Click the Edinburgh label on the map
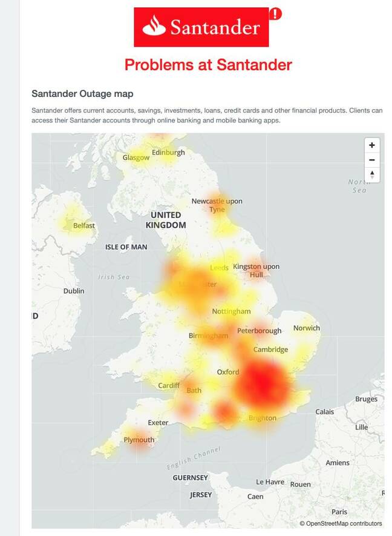The height and width of the screenshot is (536, 392). click(x=168, y=153)
